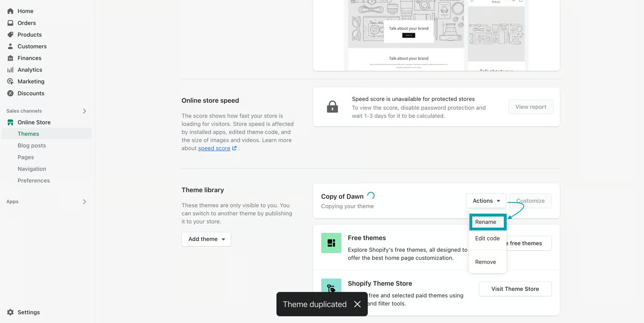Open the Discounts label in the sidebar

(31, 93)
